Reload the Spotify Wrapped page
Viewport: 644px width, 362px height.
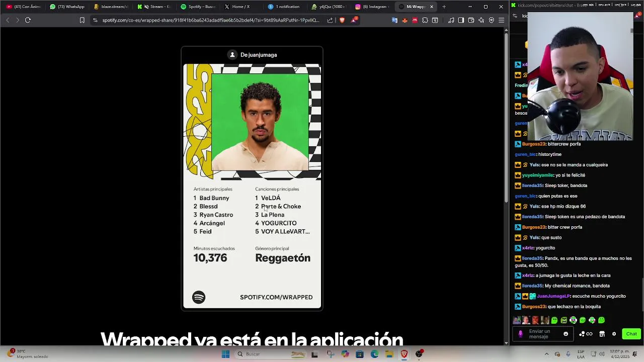(28, 20)
